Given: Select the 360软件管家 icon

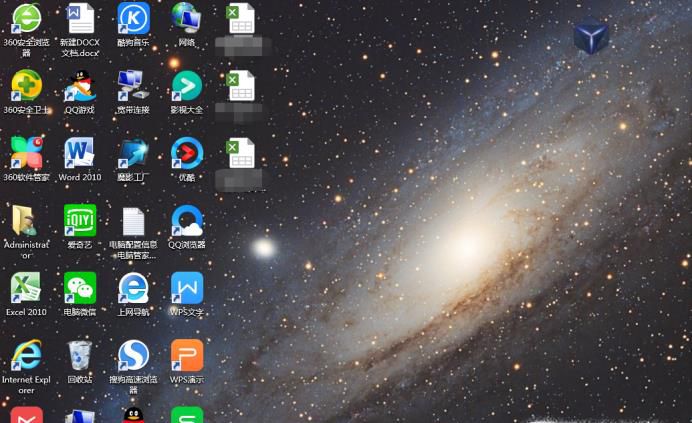Looking at the screenshot, I should point(26,153).
